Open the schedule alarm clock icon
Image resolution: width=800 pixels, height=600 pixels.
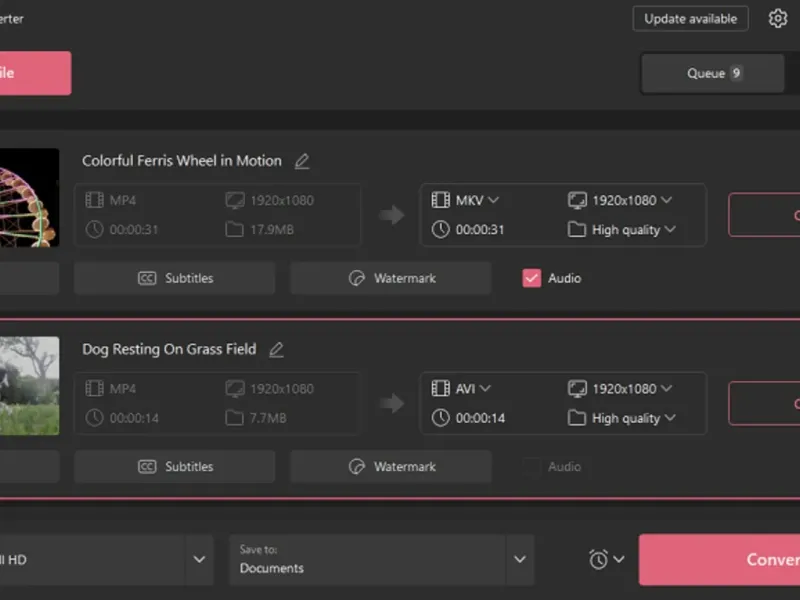point(599,559)
